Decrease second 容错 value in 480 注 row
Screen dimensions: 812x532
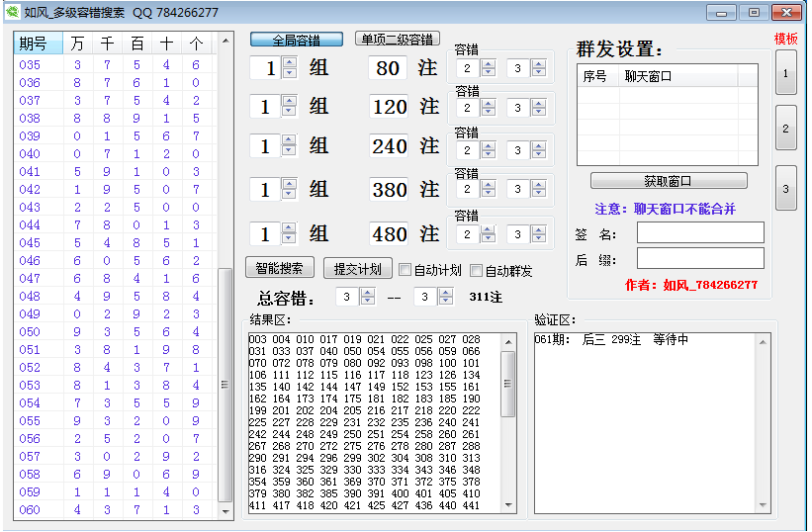539,238
